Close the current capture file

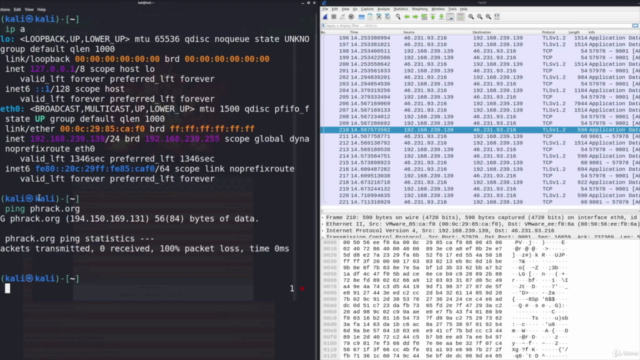379,17
